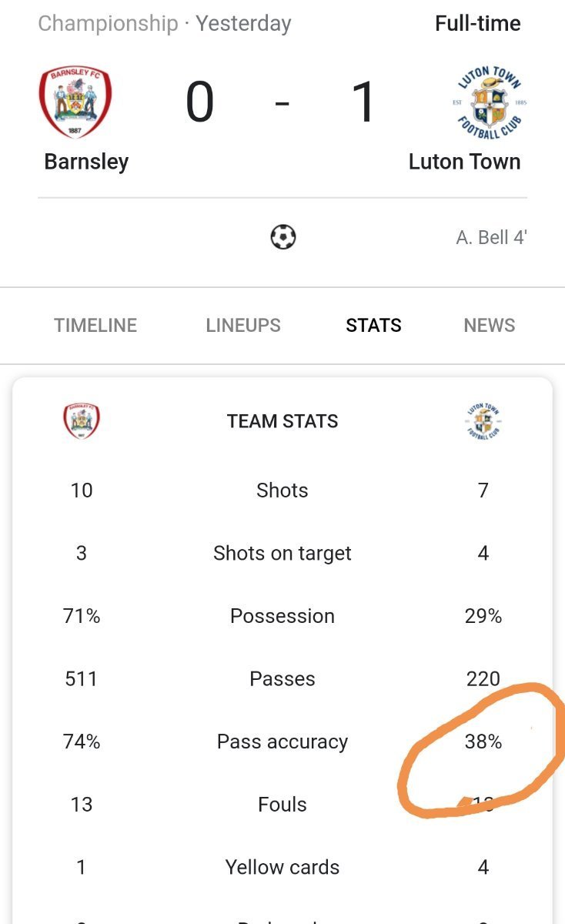The image size is (565, 924).
Task: Open the News tab
Action: point(490,325)
